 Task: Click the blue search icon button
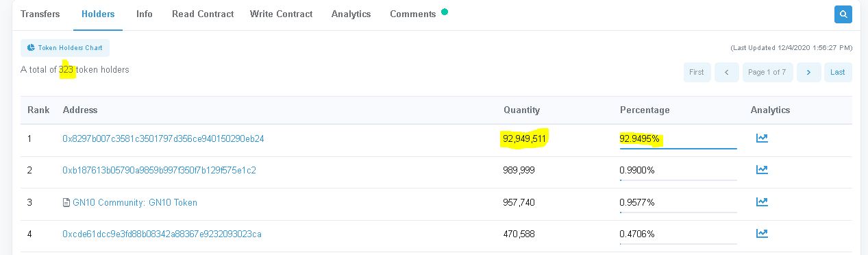click(x=843, y=14)
